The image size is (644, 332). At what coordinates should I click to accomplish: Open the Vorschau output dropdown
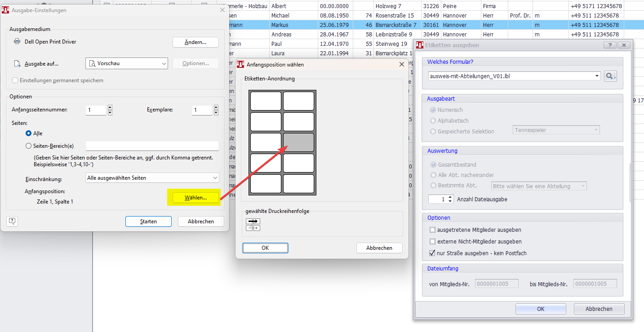pyautogui.click(x=127, y=64)
